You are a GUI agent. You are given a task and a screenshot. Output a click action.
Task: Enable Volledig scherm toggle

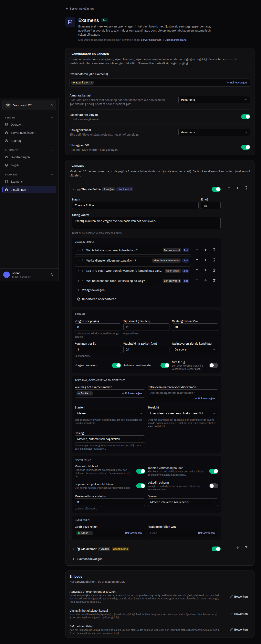pyautogui.click(x=214, y=486)
